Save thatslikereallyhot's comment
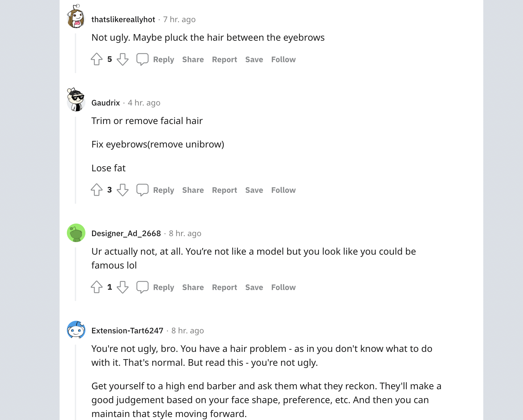523x420 pixels. [x=254, y=60]
